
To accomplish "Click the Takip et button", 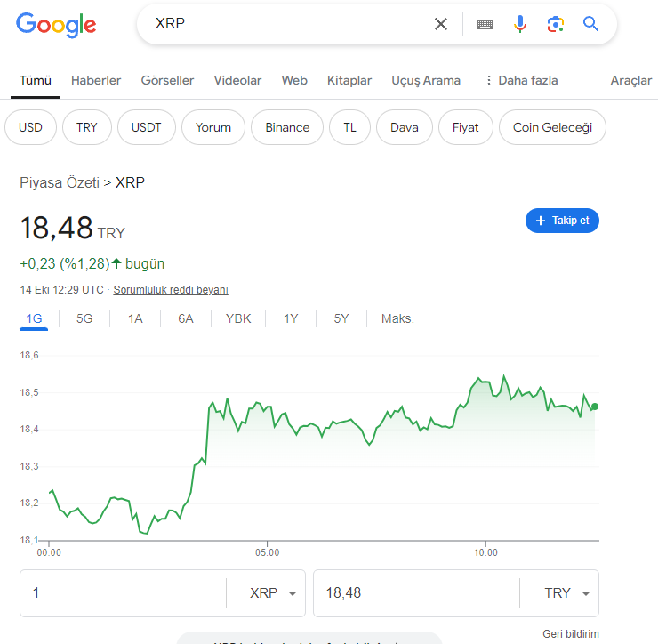I will (562, 221).
